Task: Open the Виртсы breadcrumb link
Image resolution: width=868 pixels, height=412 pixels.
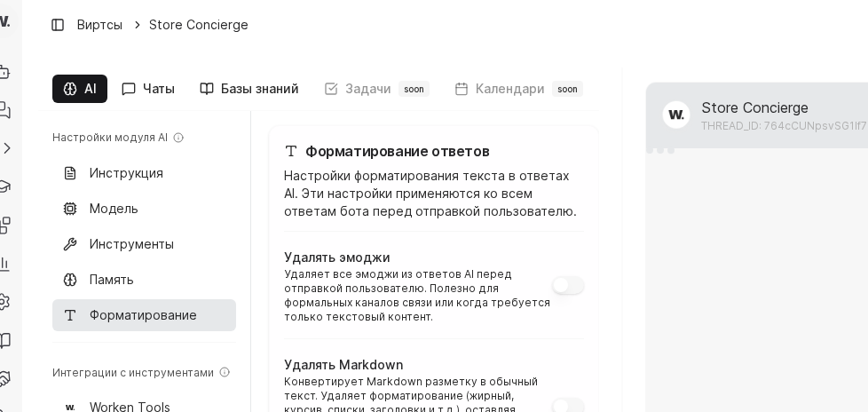Action: 99,25
